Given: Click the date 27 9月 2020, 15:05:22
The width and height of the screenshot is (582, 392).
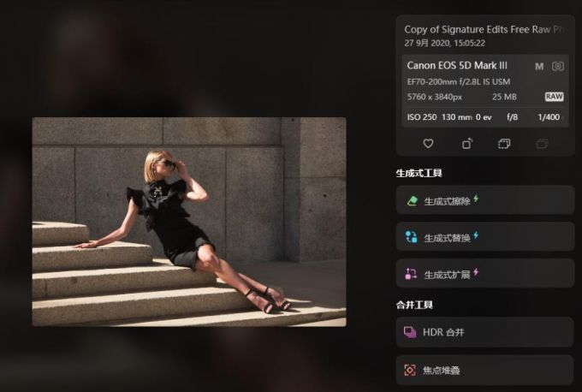Looking at the screenshot, I should click(x=445, y=43).
